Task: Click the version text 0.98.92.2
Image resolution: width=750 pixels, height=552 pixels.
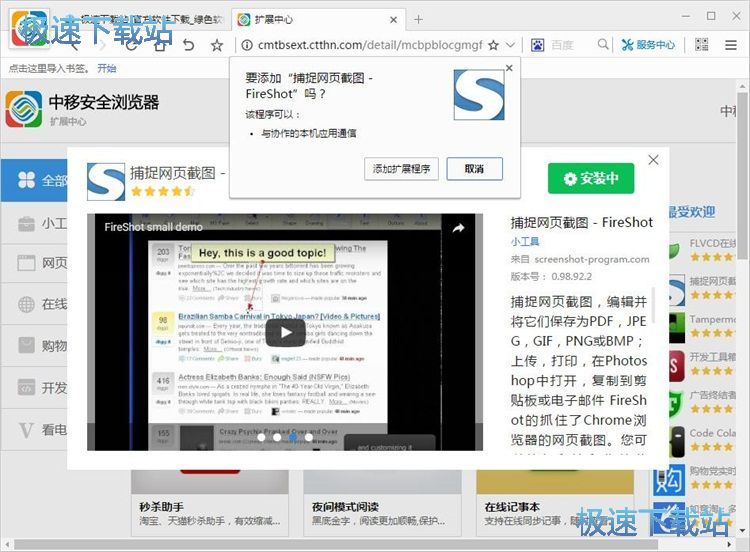Action: pos(571,276)
